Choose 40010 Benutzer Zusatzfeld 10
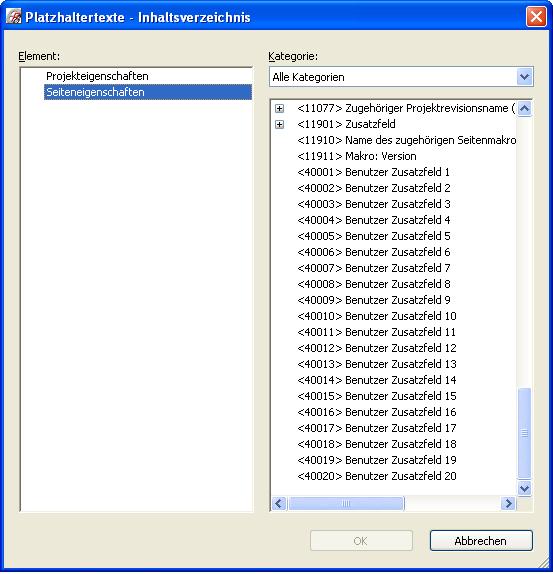 (377, 316)
